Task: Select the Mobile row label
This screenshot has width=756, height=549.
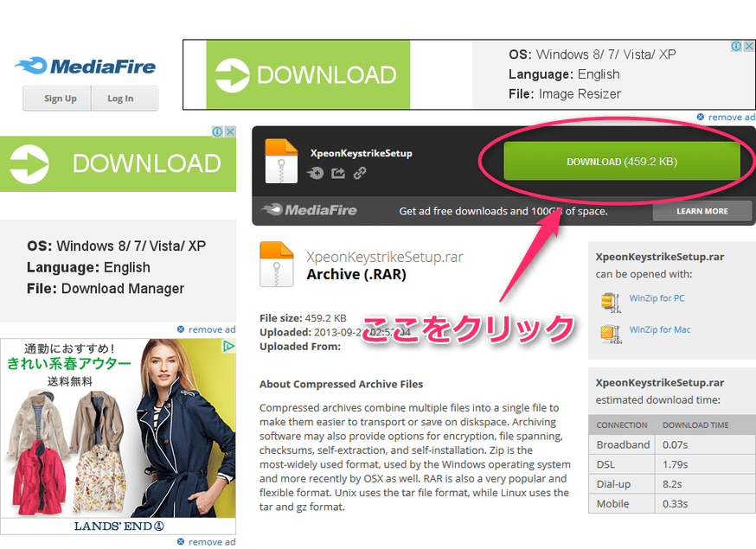Action: pyautogui.click(x=612, y=504)
